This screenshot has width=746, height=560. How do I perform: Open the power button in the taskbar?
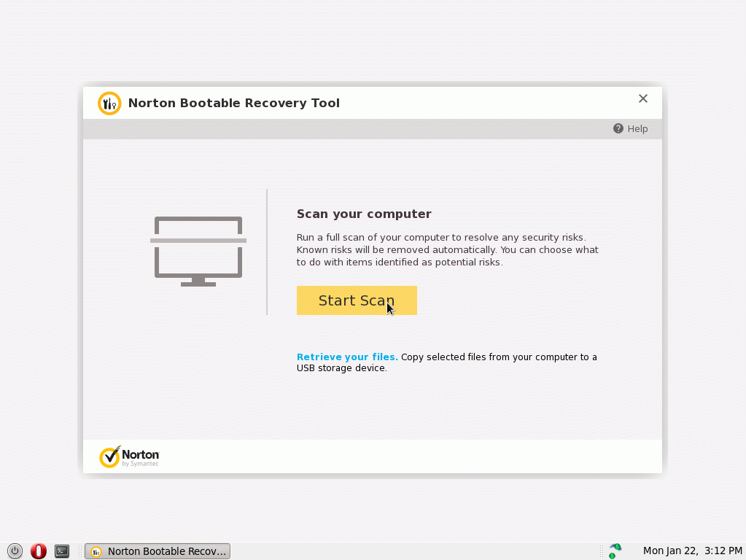click(x=15, y=551)
